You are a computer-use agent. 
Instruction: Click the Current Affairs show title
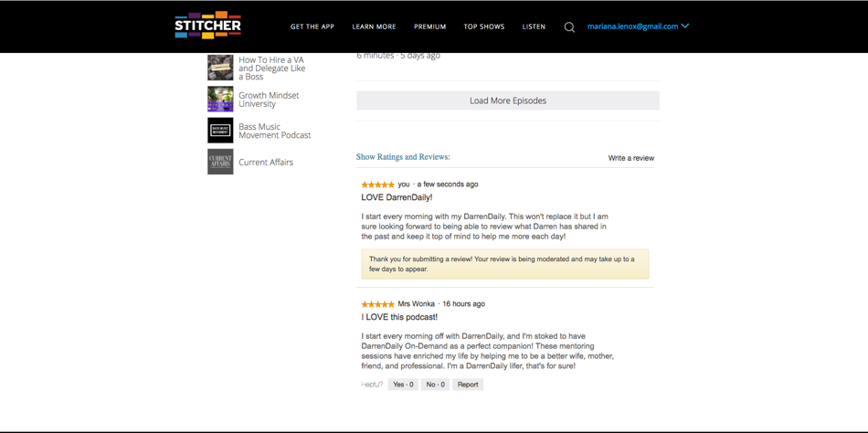pyautogui.click(x=266, y=163)
